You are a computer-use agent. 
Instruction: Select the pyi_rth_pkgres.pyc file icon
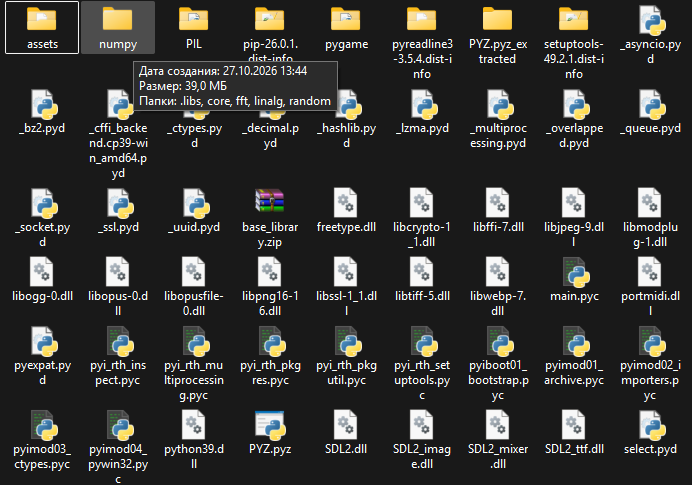pos(272,341)
